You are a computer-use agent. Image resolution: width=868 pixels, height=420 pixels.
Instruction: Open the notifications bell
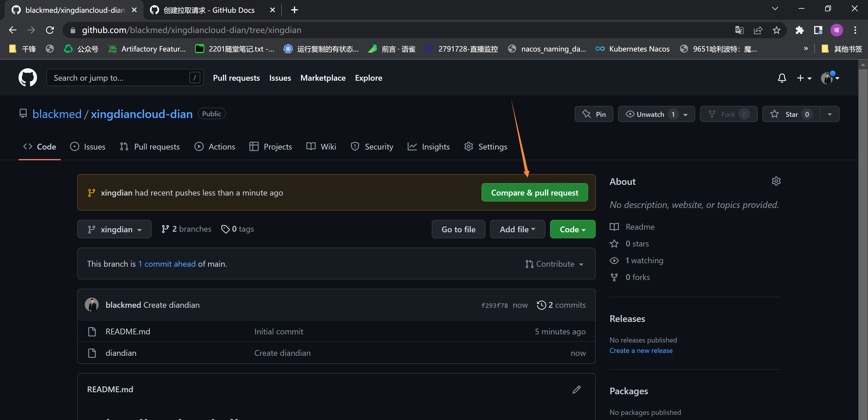tap(782, 78)
